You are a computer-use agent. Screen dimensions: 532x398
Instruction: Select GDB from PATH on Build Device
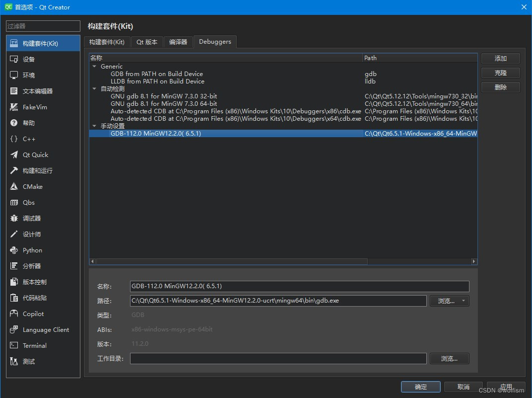283,74
